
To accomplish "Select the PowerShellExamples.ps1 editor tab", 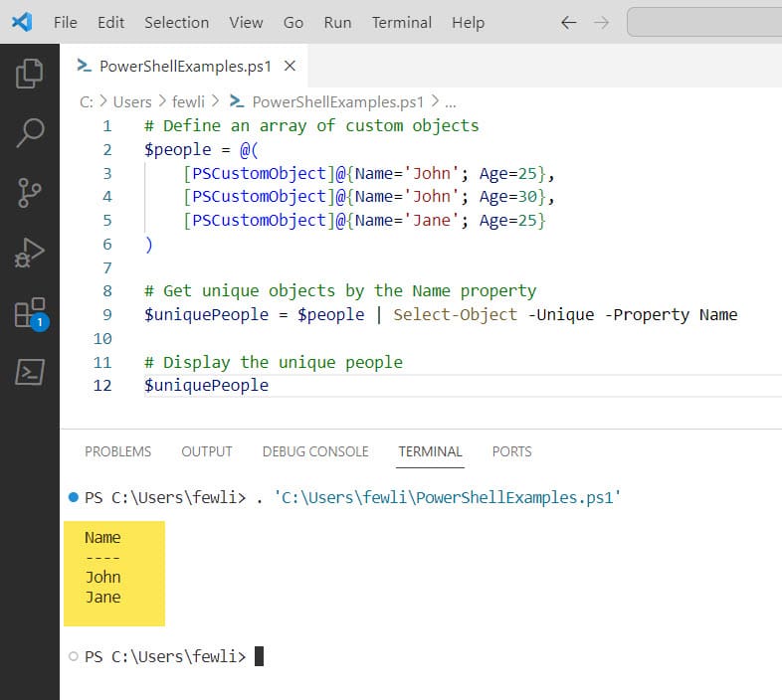I will coord(183,66).
